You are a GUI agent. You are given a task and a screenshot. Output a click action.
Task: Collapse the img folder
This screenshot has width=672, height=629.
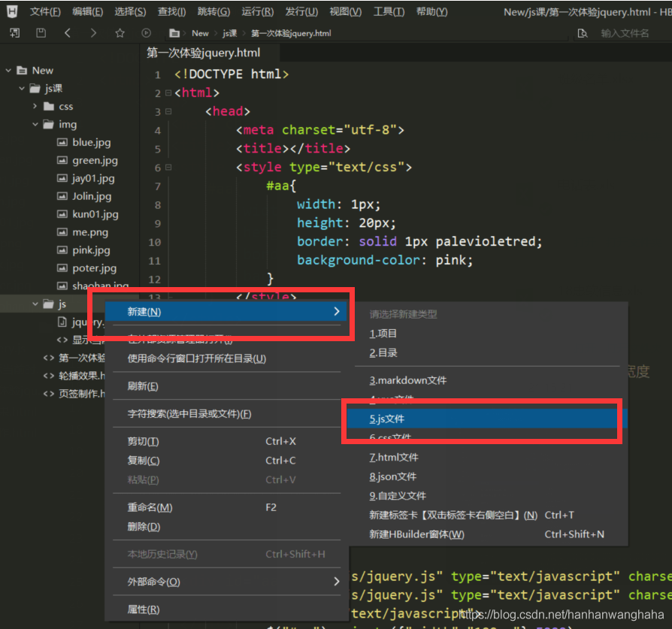(x=35, y=124)
